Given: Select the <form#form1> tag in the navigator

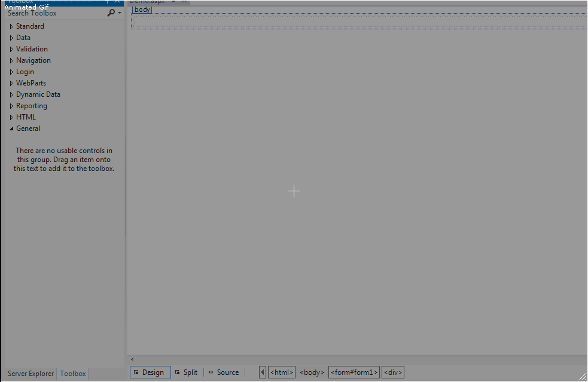Looking at the screenshot, I should pos(354,372).
